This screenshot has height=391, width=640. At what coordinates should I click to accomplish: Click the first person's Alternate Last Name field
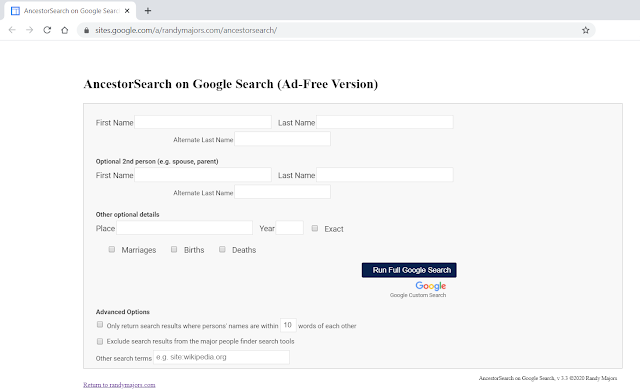pyautogui.click(x=282, y=139)
